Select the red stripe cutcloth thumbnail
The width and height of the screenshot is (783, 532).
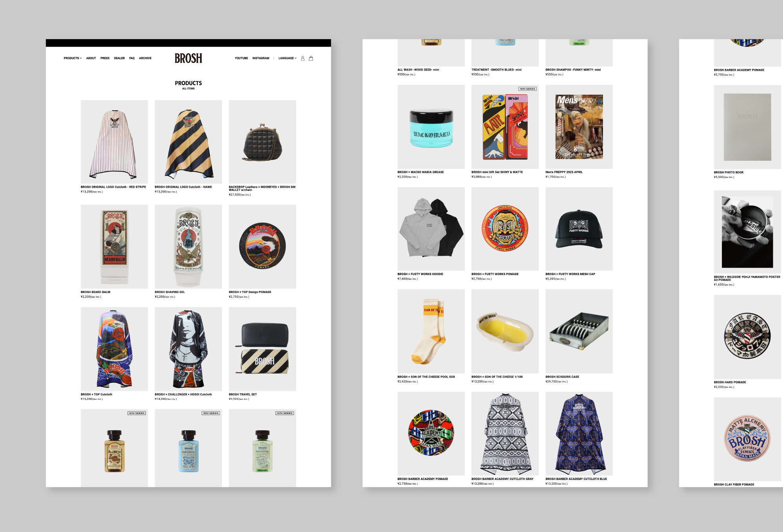114,142
